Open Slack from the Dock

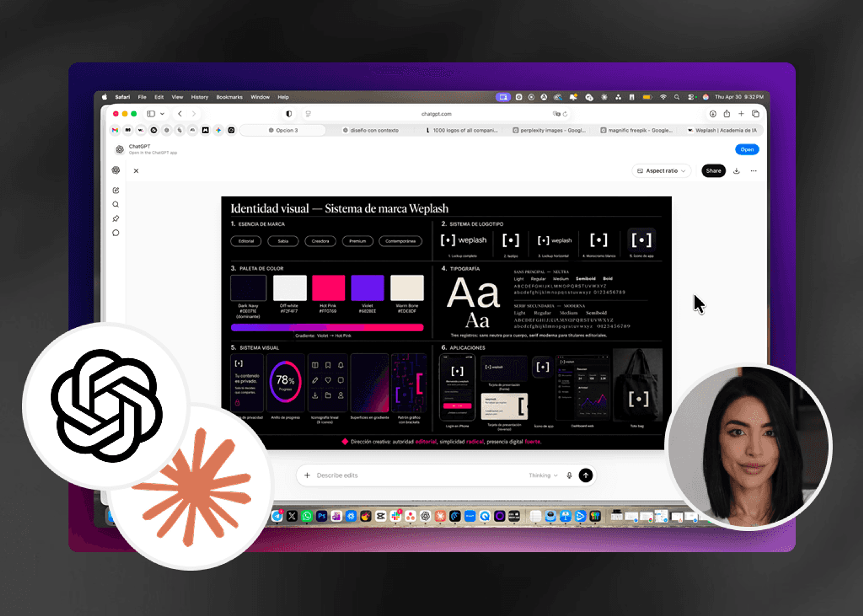click(396, 516)
